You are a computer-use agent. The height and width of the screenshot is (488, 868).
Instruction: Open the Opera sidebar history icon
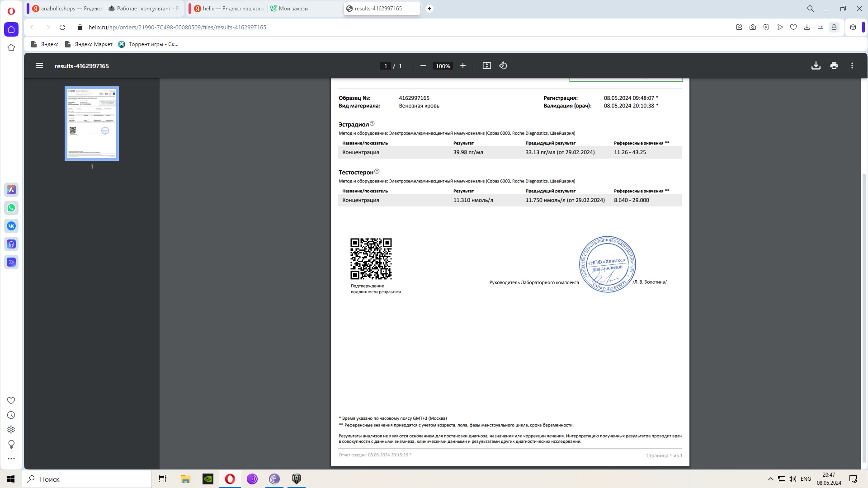tap(11, 415)
